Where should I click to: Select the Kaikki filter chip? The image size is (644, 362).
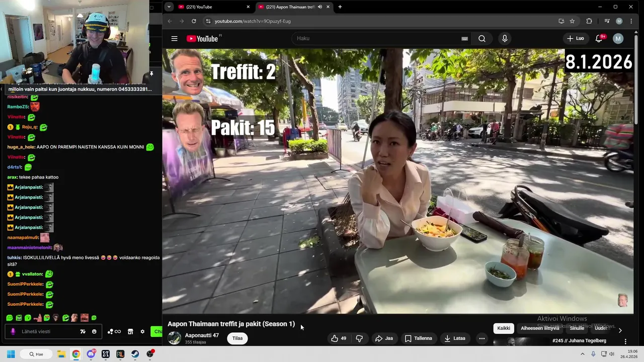pyautogui.click(x=504, y=328)
